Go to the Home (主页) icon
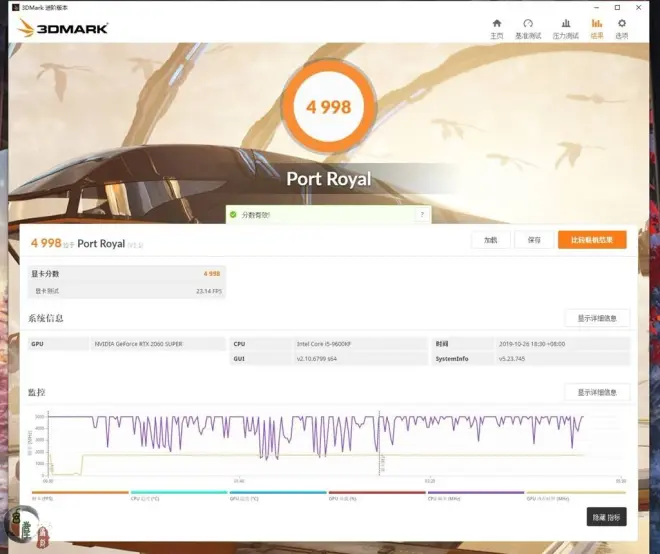This screenshot has height=554, width=660. [497, 27]
